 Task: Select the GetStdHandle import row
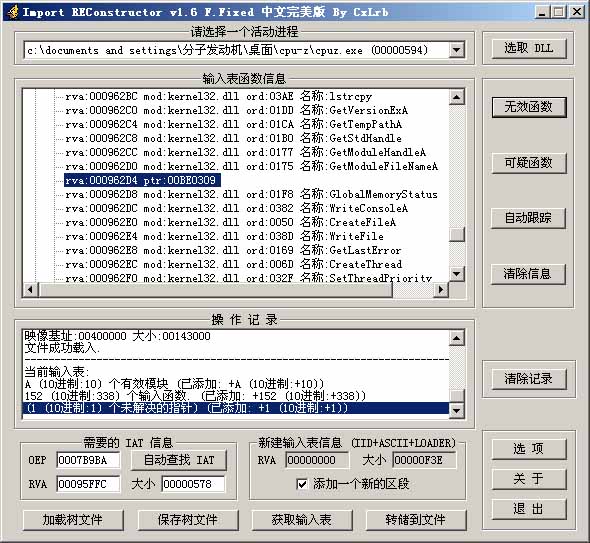pos(233,138)
